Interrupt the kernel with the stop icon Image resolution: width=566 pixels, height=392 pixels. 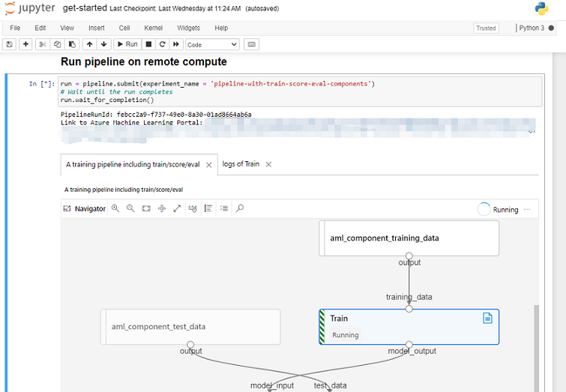pos(148,44)
